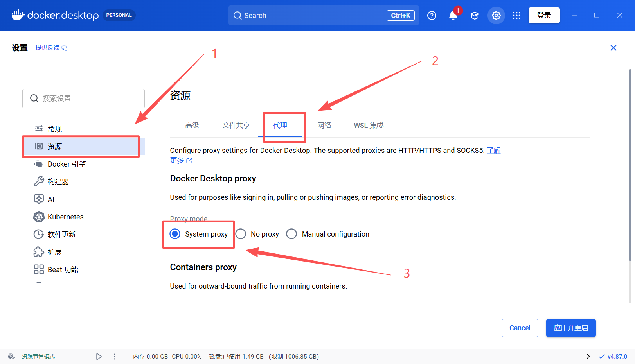Close settings with the blue X
This screenshot has height=364, width=635.
(x=613, y=48)
